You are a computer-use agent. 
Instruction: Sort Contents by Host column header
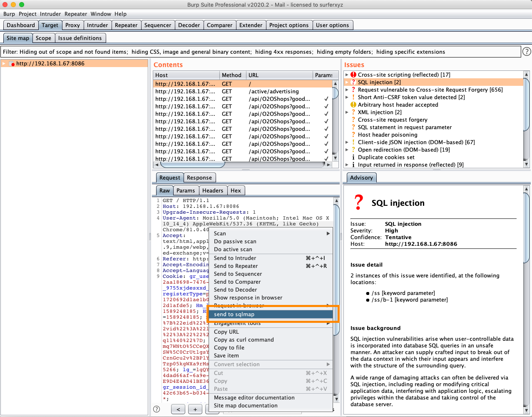tap(186, 75)
